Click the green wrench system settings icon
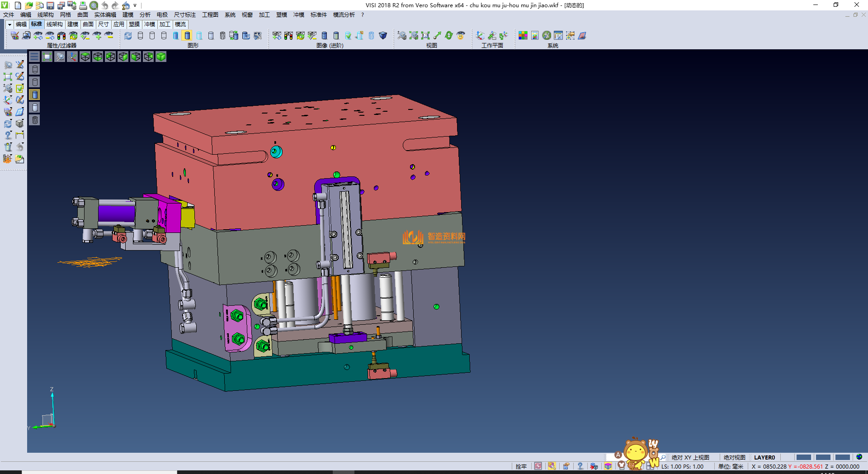868x474 pixels. pyautogui.click(x=547, y=35)
